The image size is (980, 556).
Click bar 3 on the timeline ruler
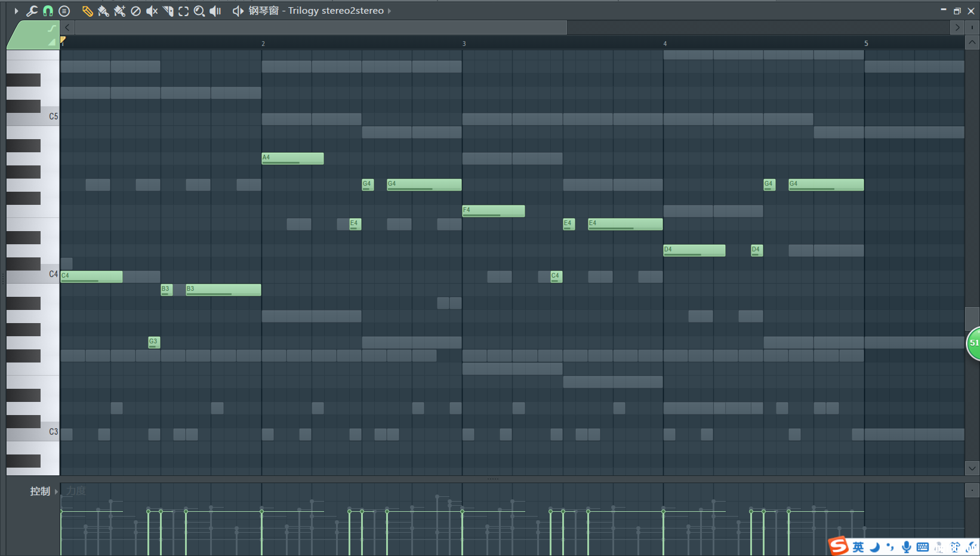464,44
